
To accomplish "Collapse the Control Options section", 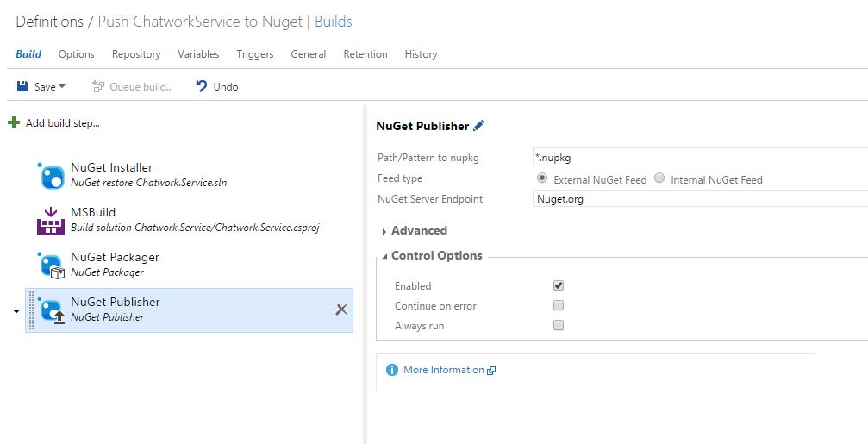I will 384,256.
